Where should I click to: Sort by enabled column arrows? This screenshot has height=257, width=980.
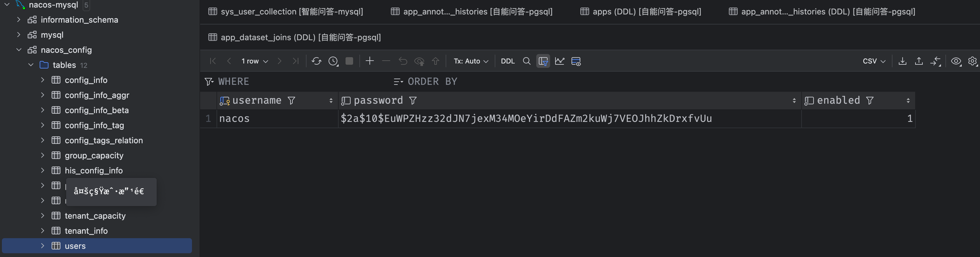point(908,101)
